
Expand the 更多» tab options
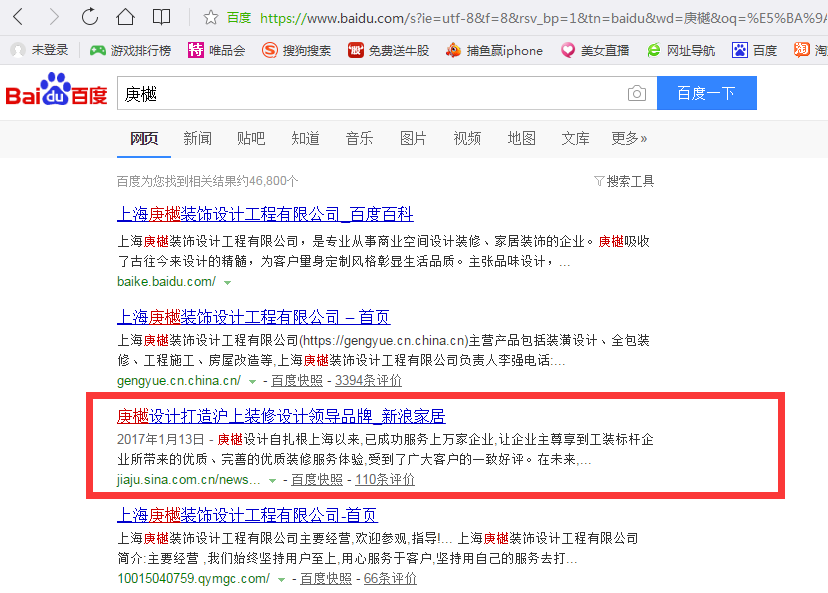click(629, 138)
